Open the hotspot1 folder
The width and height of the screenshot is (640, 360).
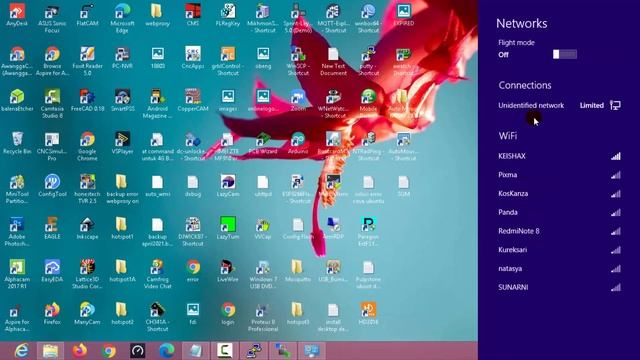point(122,228)
